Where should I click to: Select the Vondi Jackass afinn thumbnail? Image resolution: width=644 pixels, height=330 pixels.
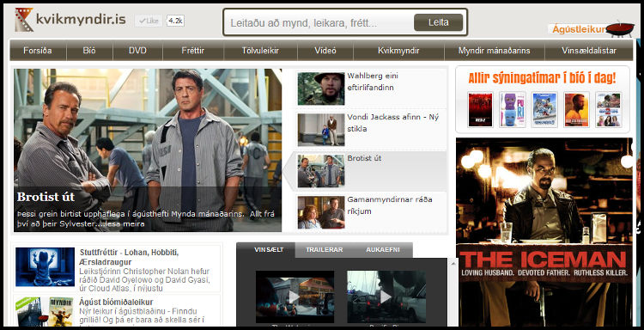click(321, 130)
